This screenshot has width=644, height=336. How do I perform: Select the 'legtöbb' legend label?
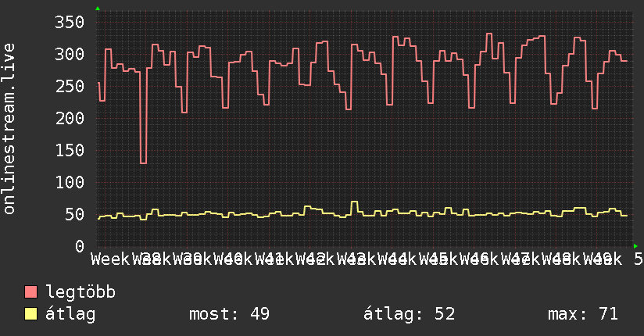pos(80,292)
